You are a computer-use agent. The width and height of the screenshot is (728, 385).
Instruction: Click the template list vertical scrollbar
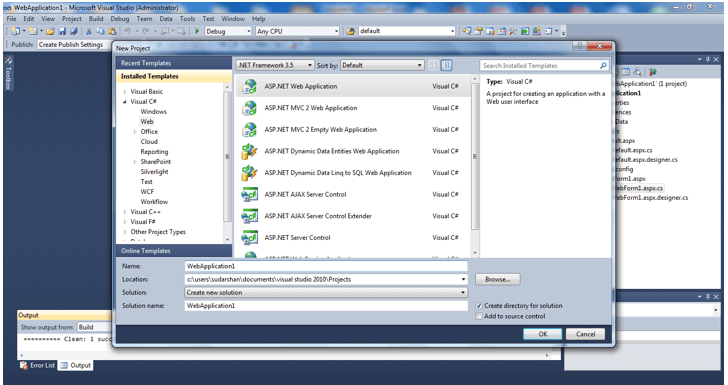coord(475,166)
